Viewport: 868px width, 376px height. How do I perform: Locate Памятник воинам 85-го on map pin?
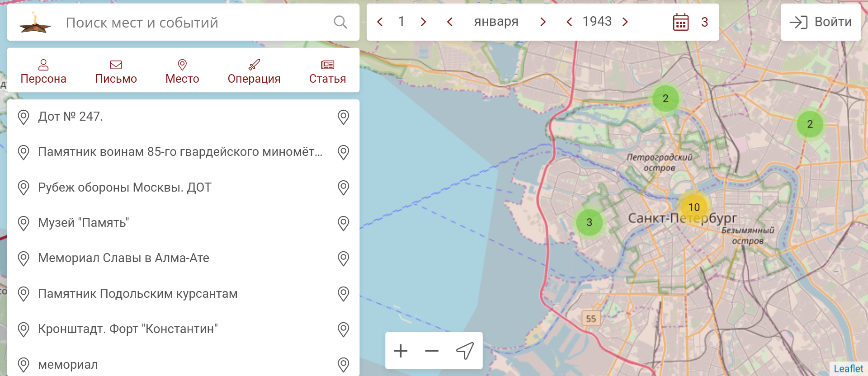[344, 152]
